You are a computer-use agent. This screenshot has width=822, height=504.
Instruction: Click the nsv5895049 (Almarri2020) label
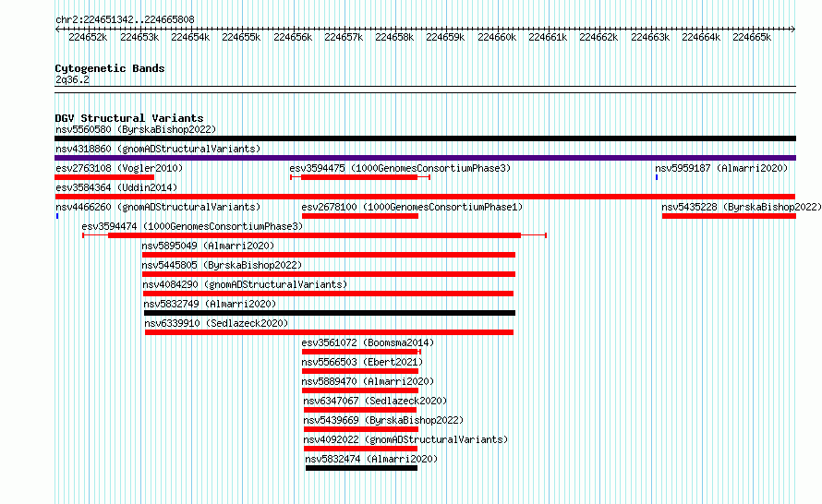coord(208,246)
